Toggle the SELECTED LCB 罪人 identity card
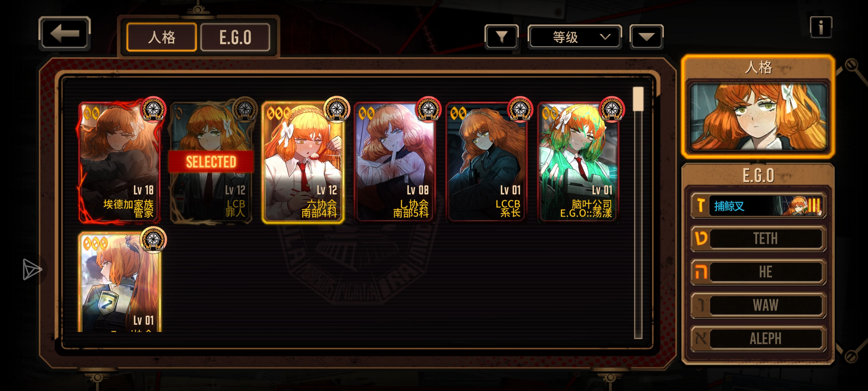Screen dimensions: 868x391 [211, 162]
